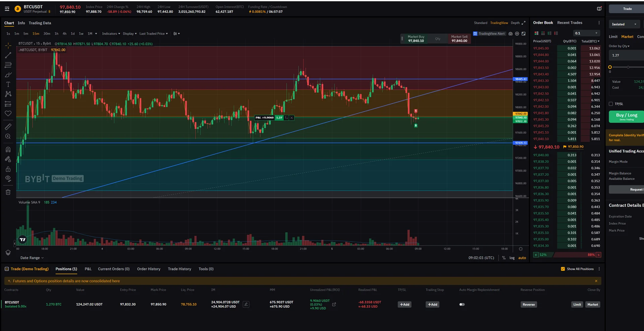Open chart settings hexagon icon
This screenshot has height=331, width=644.
(517, 34)
